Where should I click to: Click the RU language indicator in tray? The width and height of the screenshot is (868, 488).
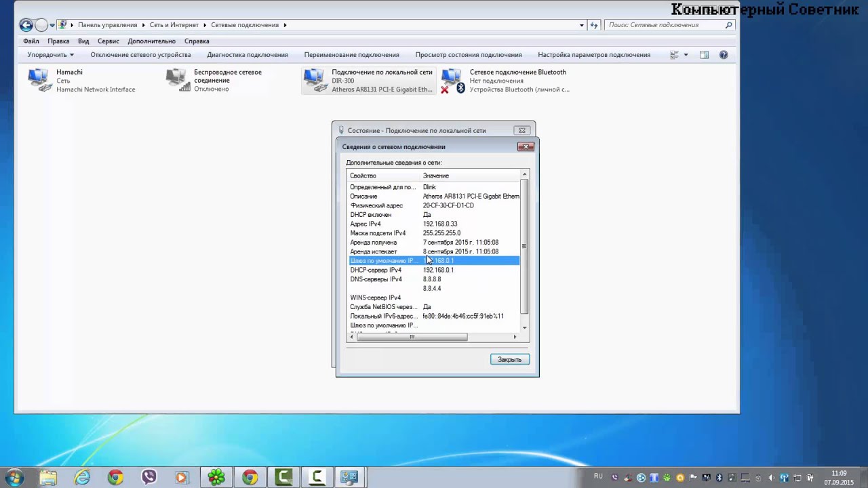(x=598, y=476)
